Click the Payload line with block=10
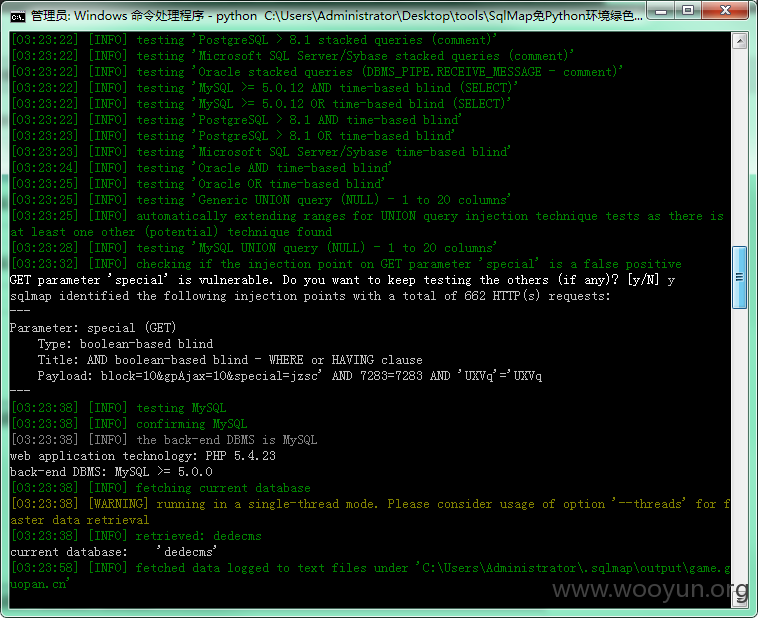758x618 pixels. point(290,376)
